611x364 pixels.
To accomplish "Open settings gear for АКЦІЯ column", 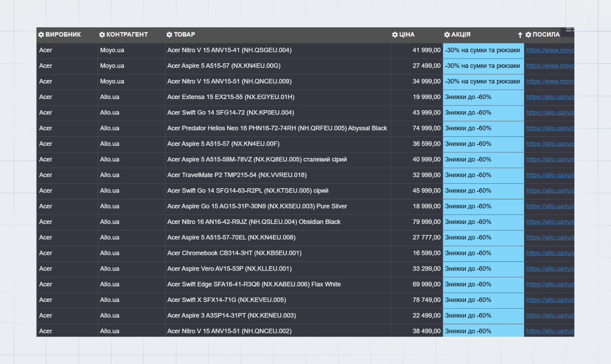I will click(447, 35).
